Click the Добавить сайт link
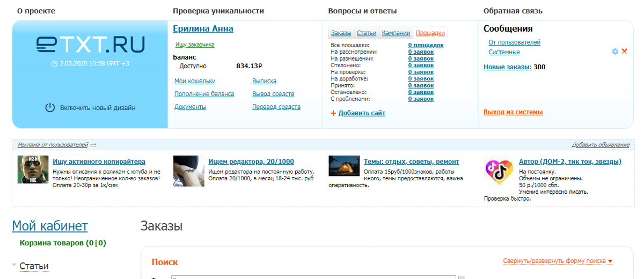The image size is (644, 279). pyautogui.click(x=362, y=113)
